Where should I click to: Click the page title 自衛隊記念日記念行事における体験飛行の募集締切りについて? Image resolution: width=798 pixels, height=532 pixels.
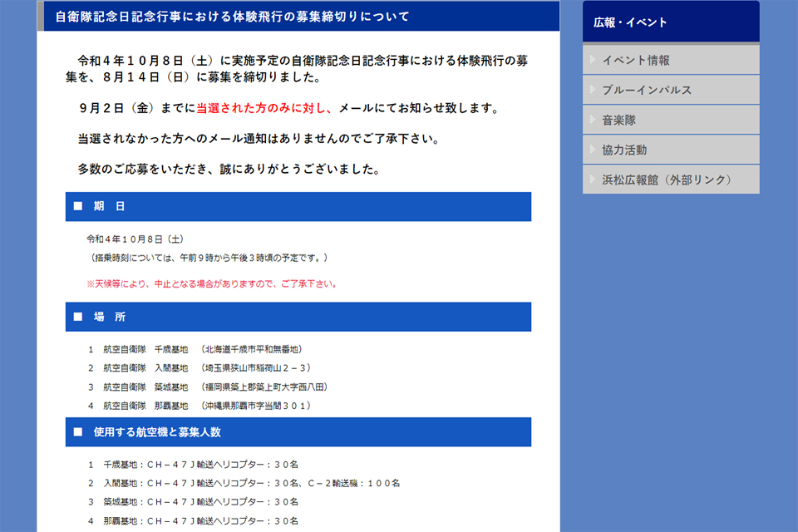click(x=232, y=17)
